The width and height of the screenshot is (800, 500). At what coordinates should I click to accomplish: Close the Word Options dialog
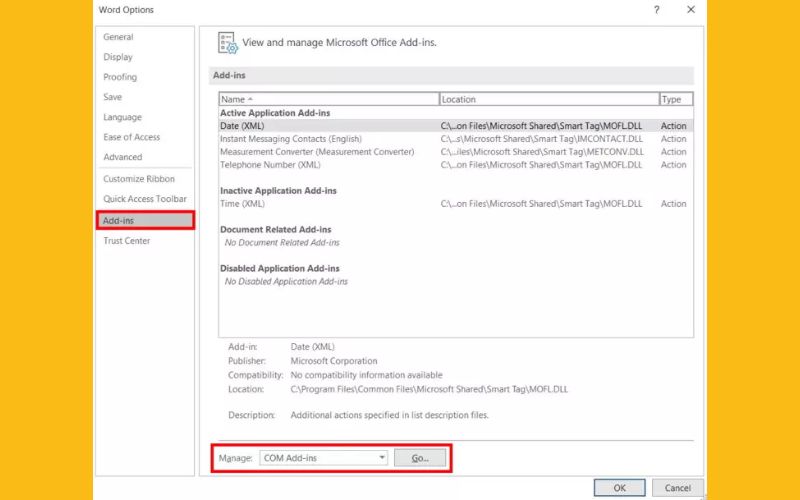pos(690,10)
